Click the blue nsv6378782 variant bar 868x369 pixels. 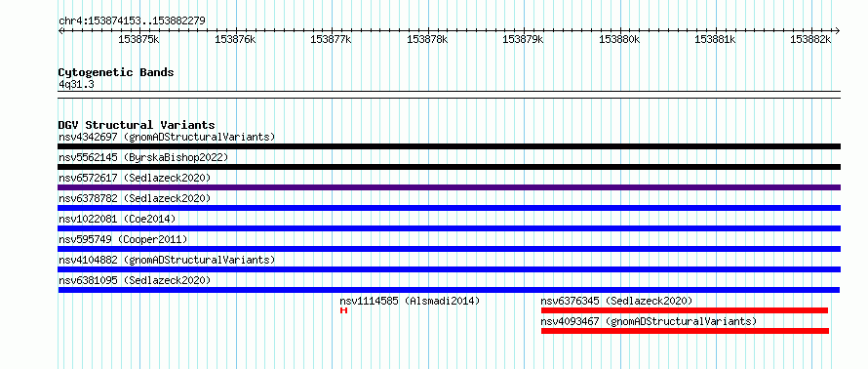click(x=449, y=208)
